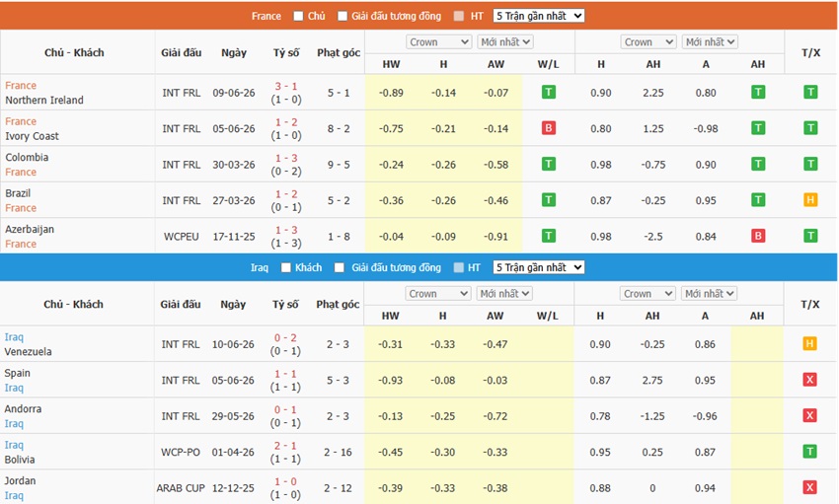
Task: Click orange H T/X badge for Brazil match
Action: 810,200
